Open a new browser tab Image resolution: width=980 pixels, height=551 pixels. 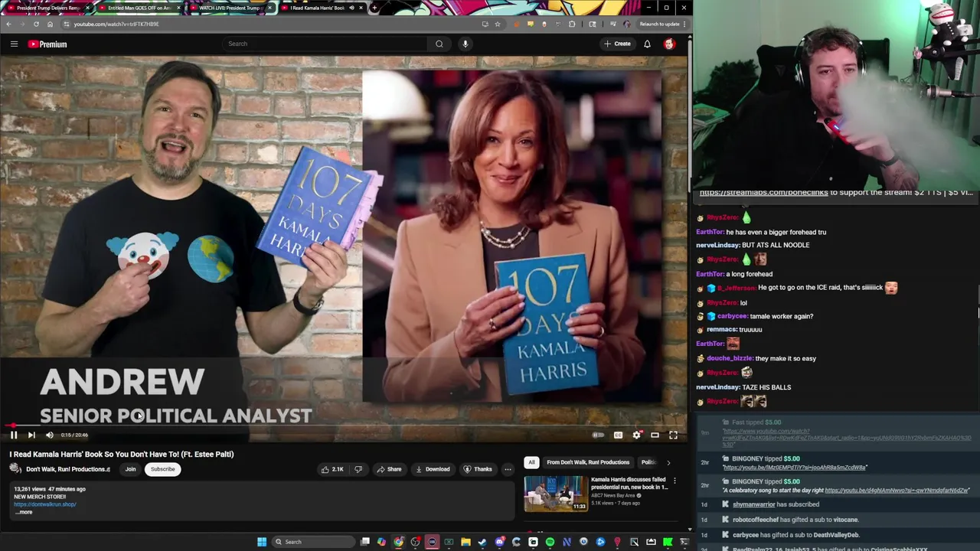coord(374,8)
